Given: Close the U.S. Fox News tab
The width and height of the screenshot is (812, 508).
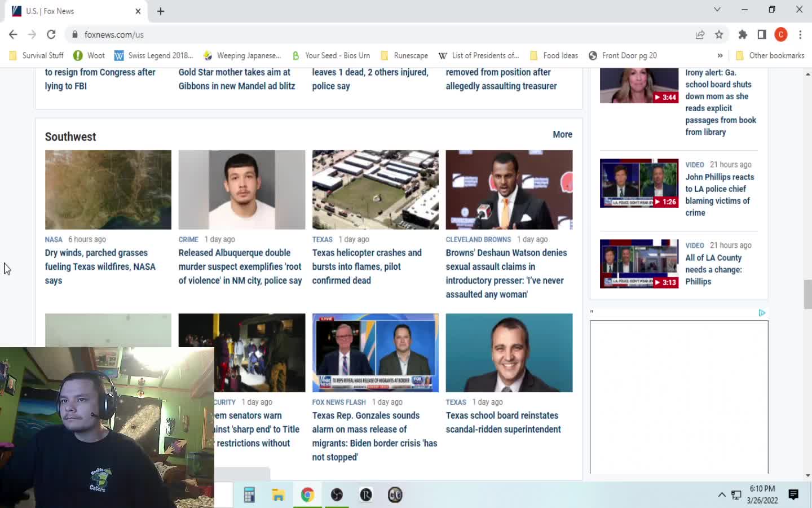Looking at the screenshot, I should (138, 11).
